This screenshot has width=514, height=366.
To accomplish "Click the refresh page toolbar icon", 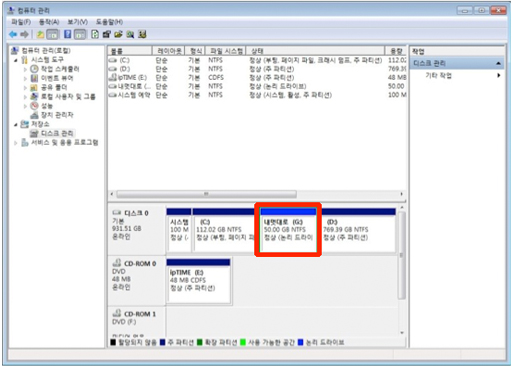I will 95,34.
